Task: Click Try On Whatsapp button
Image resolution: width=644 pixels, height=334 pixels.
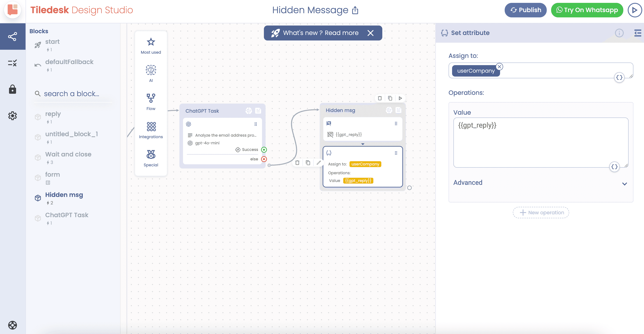Action: click(x=587, y=10)
